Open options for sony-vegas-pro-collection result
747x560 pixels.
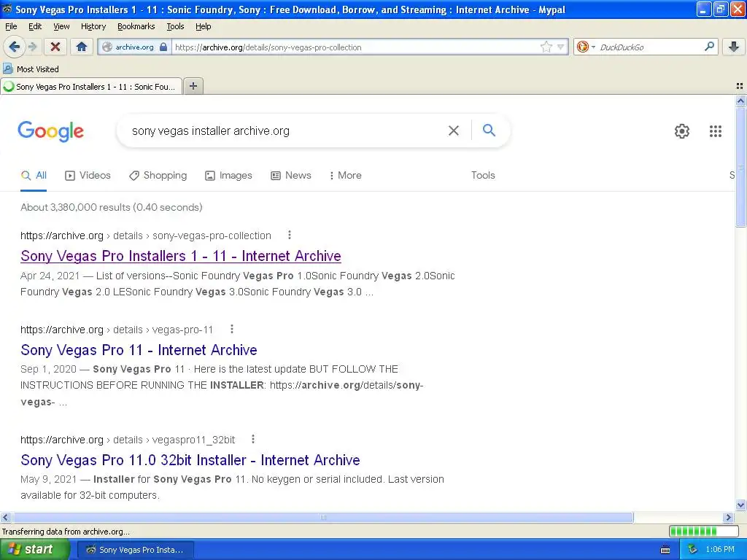coord(289,235)
